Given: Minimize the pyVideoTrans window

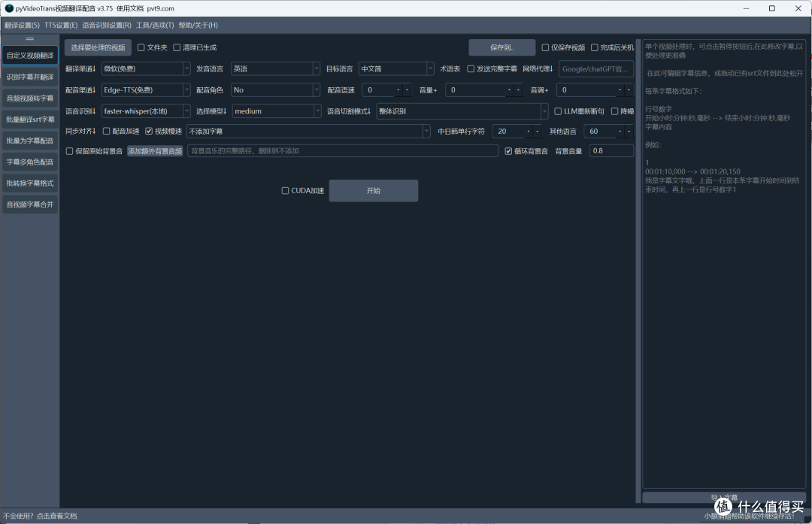Looking at the screenshot, I should pos(747,8).
